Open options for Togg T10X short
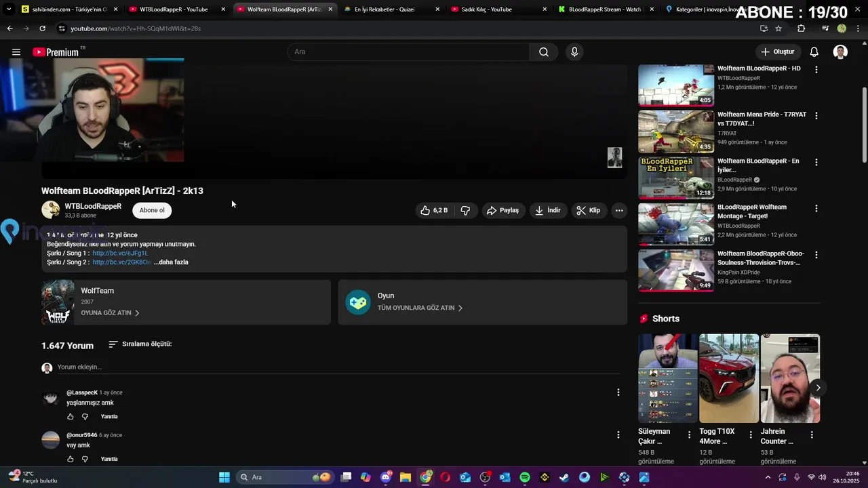The height and width of the screenshot is (488, 868). pyautogui.click(x=750, y=434)
